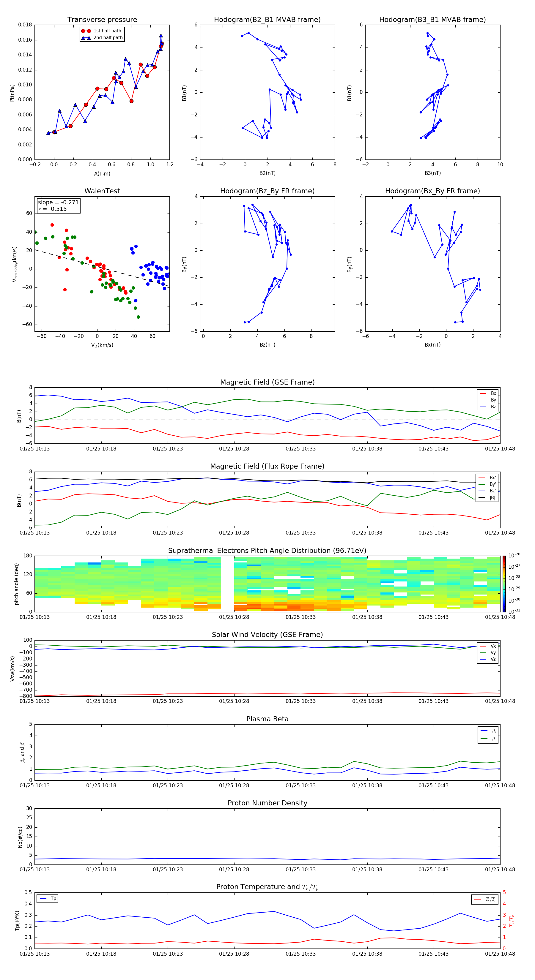
Task: Click the 'Hodogram(Bz_By FR frame)' title
Action: click(267, 191)
